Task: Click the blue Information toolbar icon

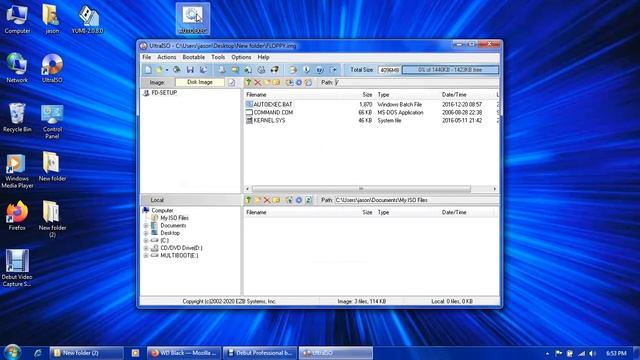Action: 320,70
